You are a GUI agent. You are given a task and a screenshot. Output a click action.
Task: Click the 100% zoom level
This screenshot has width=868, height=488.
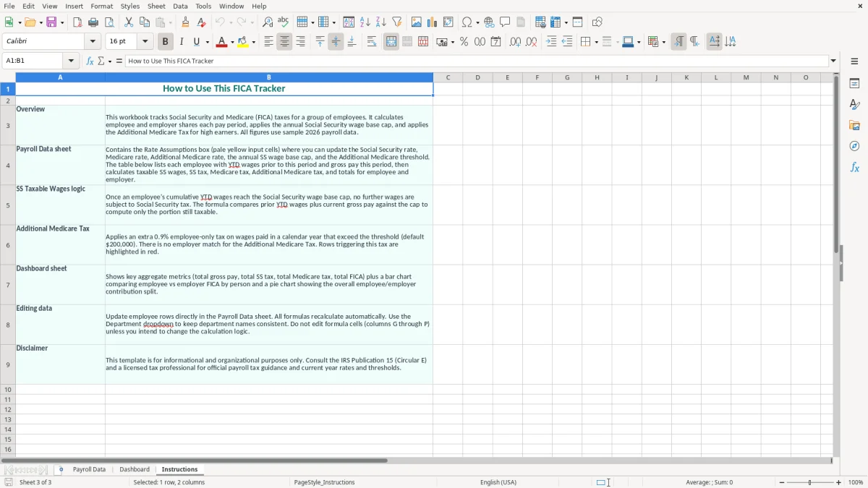tap(856, 482)
